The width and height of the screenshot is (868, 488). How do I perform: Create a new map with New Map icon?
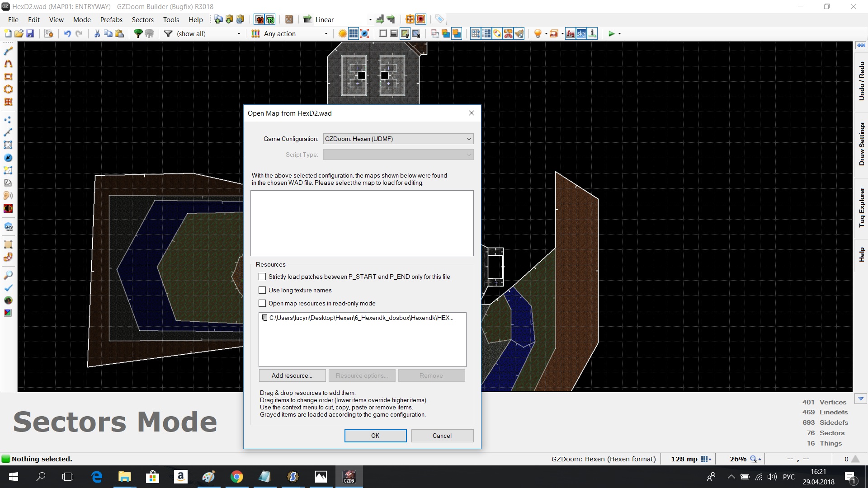(x=8, y=33)
